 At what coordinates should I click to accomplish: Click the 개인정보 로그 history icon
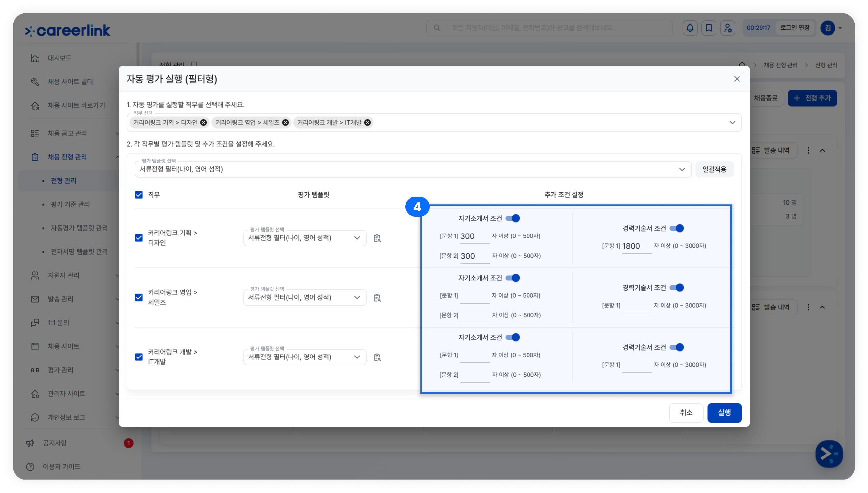click(35, 417)
